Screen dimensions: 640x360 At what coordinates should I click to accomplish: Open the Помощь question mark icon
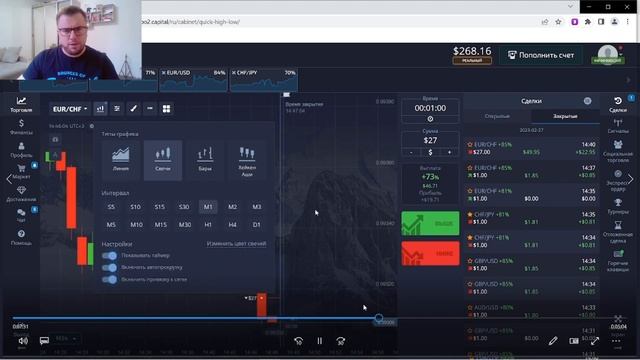21,237
